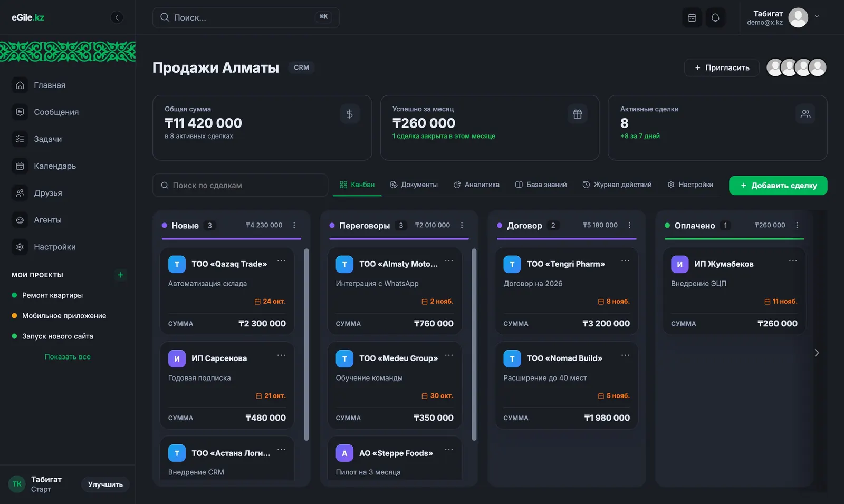Click the TK avatar at sidebar bottom
Viewport: 844px width, 504px height.
(17, 484)
